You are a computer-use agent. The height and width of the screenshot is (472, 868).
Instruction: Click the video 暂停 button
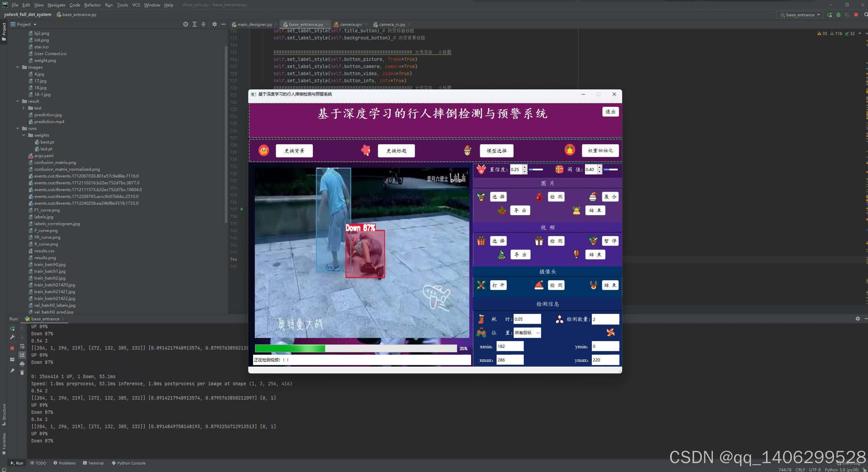610,241
